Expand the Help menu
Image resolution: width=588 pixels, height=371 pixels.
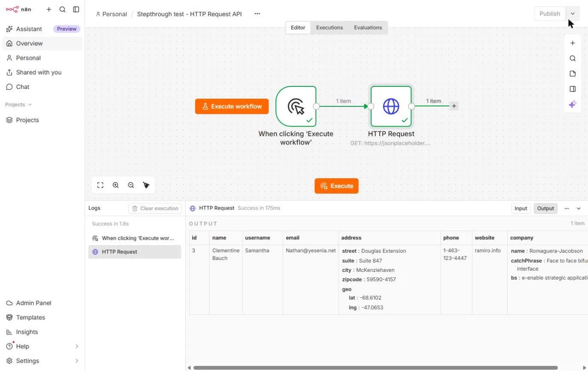click(x=42, y=347)
